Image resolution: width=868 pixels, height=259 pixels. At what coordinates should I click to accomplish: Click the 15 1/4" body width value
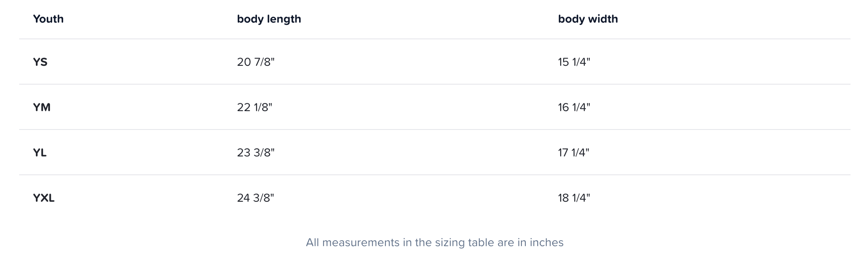[x=574, y=62]
